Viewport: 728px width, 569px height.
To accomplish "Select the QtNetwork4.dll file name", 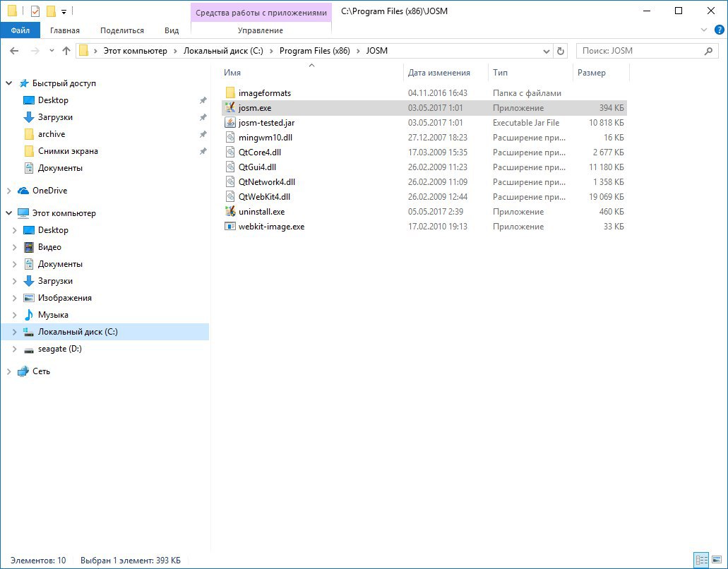I will [x=267, y=182].
